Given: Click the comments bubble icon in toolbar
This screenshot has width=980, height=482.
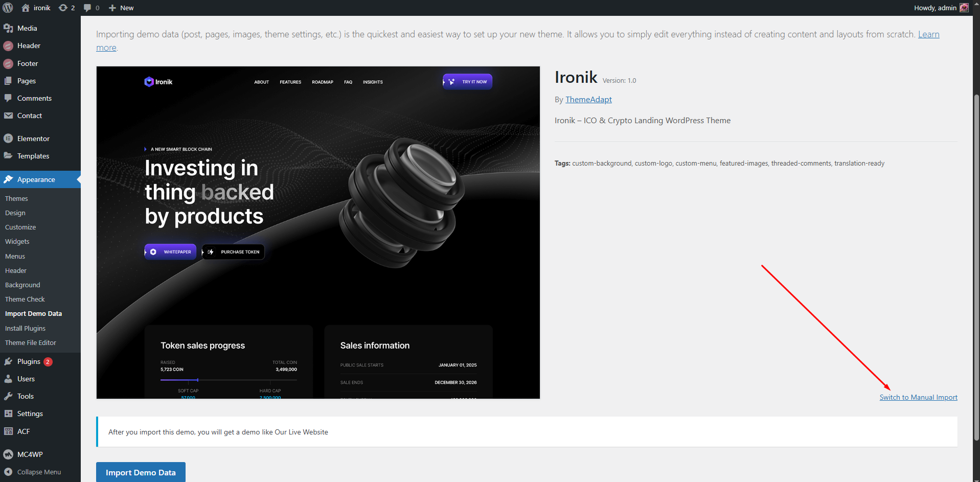Looking at the screenshot, I should pos(87,8).
